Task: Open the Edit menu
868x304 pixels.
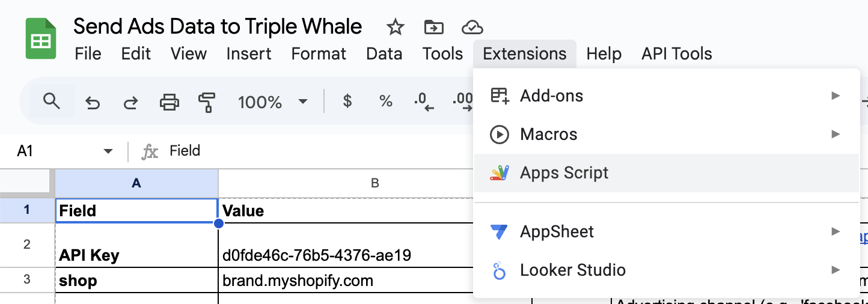Action: point(136,54)
